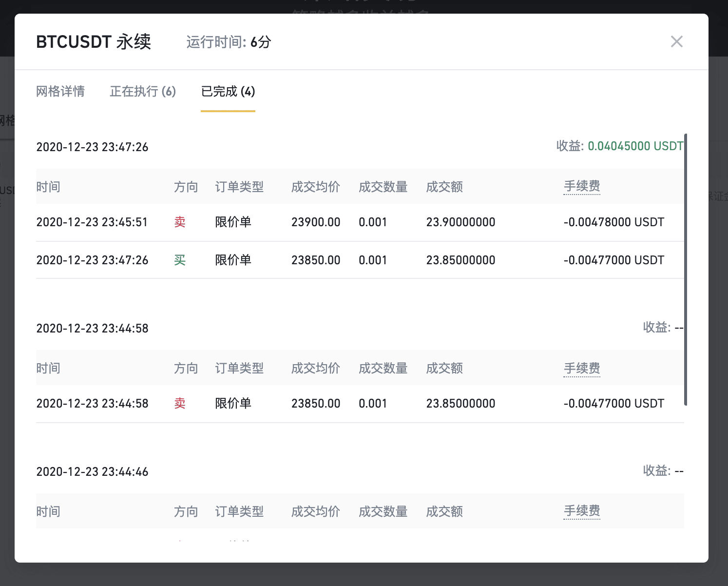The width and height of the screenshot is (728, 586).
Task: Click fee -0.00477000 USDT in the 买 row
Action: pyautogui.click(x=613, y=260)
